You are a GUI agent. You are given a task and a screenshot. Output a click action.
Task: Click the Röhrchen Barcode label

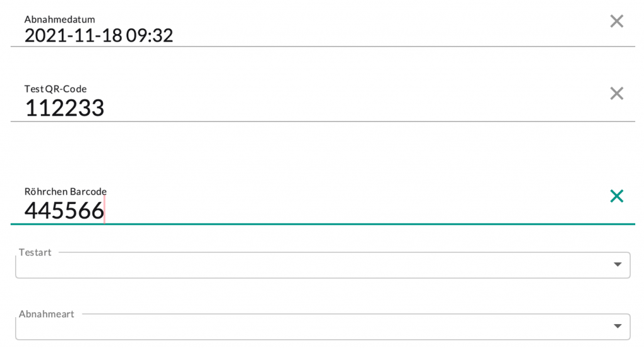pyautogui.click(x=65, y=191)
